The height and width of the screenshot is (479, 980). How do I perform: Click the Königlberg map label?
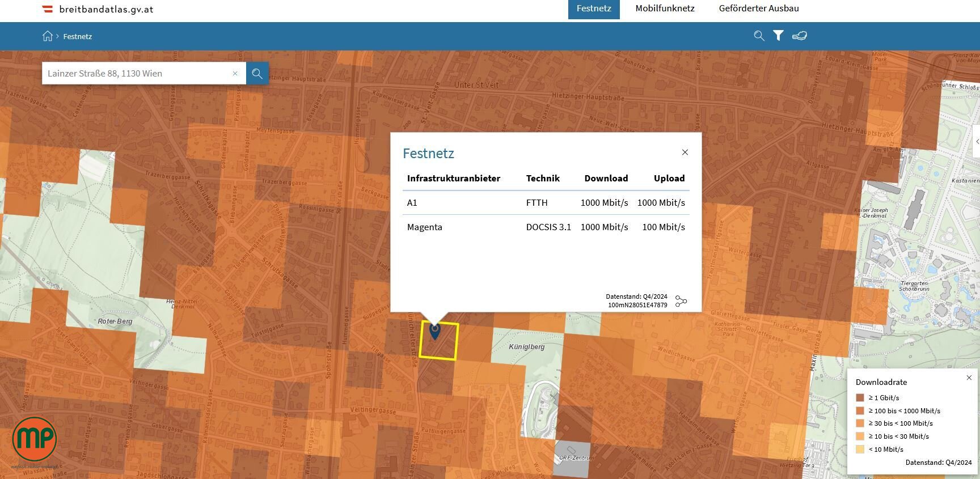pyautogui.click(x=526, y=346)
